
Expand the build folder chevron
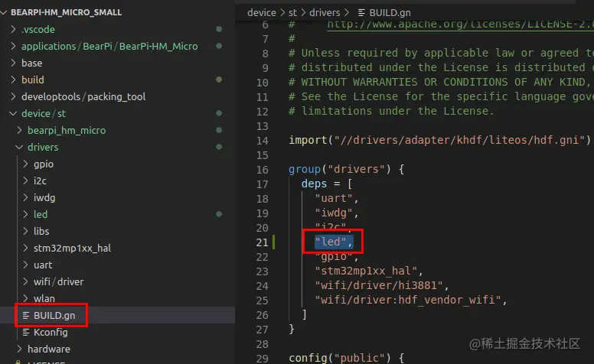tap(14, 80)
